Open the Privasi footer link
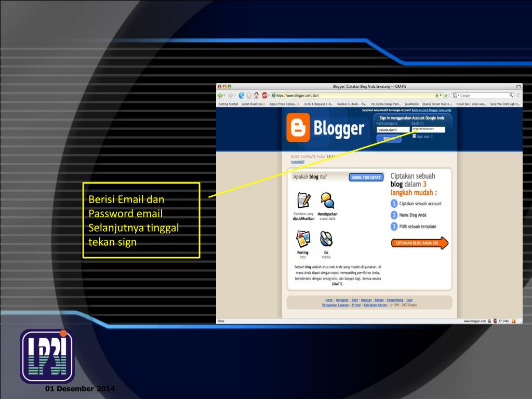The height and width of the screenshot is (399, 532). pyautogui.click(x=356, y=305)
